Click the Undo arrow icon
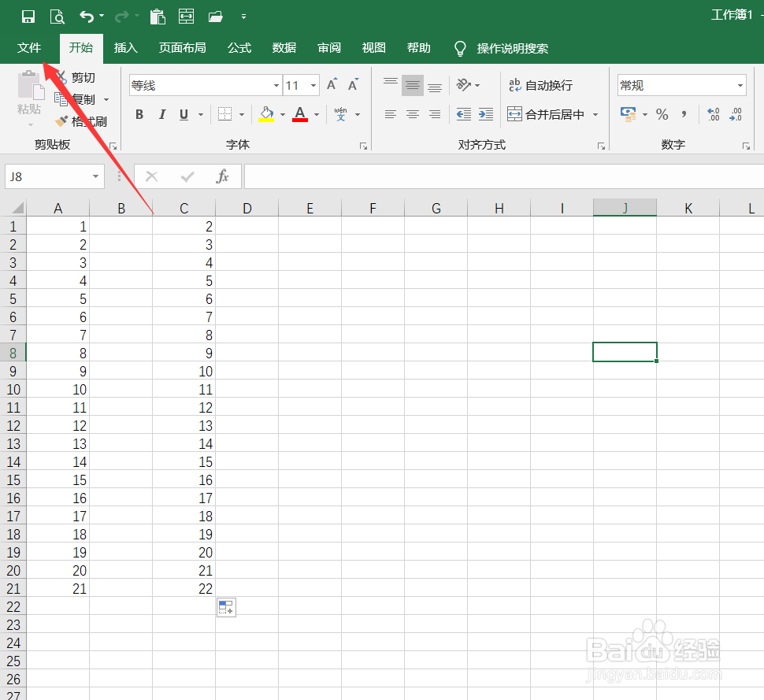Viewport: 764px width, 700px height. (86, 17)
